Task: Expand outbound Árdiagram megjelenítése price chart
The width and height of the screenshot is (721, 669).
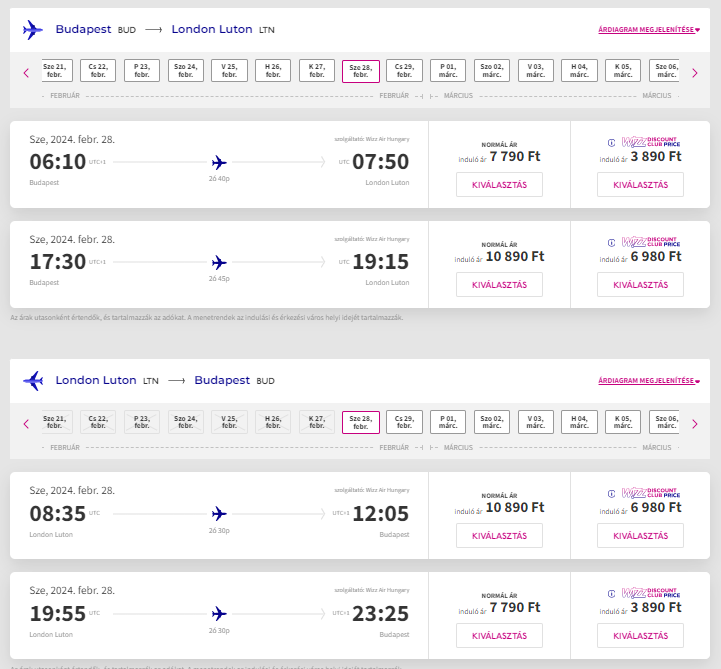Action: pos(649,29)
